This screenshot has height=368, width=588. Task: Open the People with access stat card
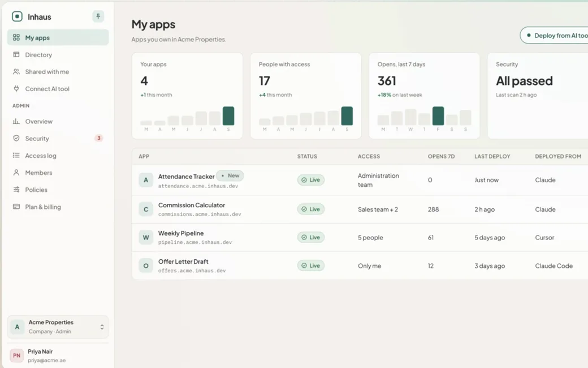pyautogui.click(x=306, y=96)
